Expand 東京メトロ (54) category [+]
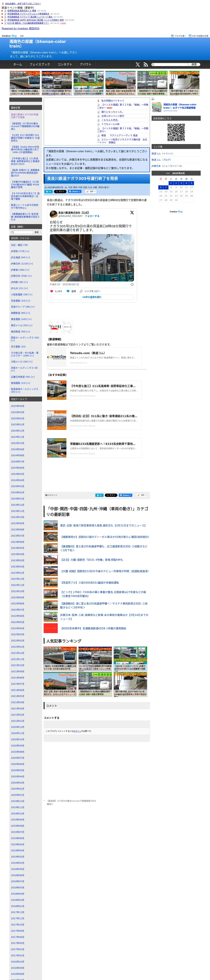The height and width of the screenshot is (980, 210). pyautogui.click(x=30, y=325)
